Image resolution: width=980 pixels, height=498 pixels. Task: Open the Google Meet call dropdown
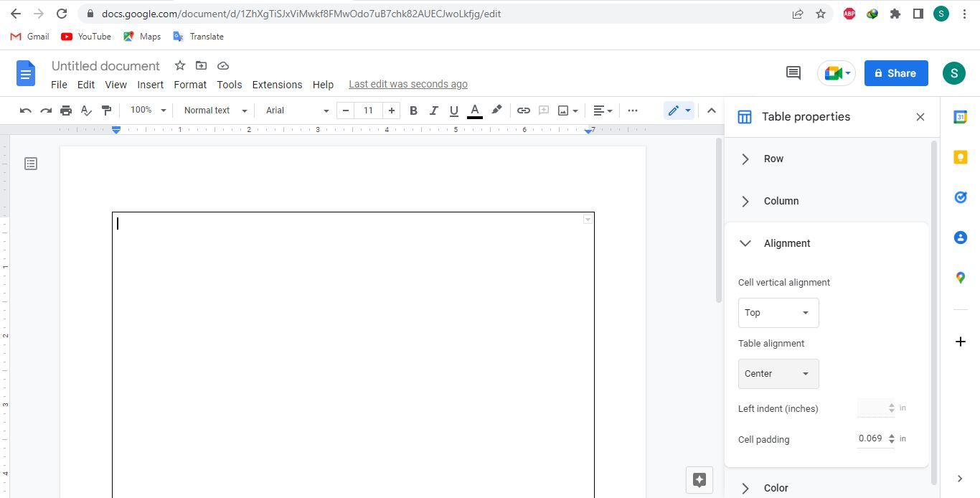837,73
